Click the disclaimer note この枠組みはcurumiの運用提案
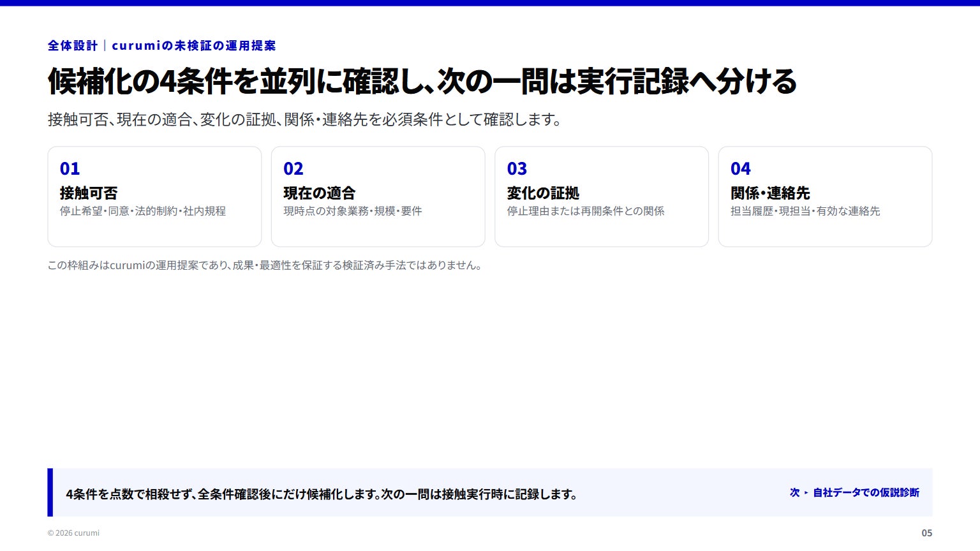980x551 pixels. (x=265, y=265)
